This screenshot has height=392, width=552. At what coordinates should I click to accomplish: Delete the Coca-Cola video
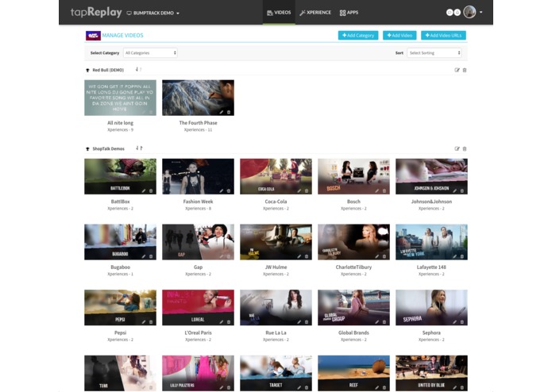307,191
